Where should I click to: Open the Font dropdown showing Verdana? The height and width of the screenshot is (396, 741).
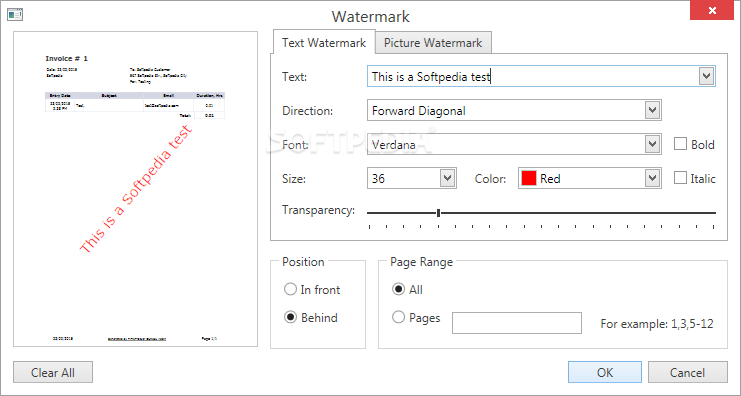(652, 144)
